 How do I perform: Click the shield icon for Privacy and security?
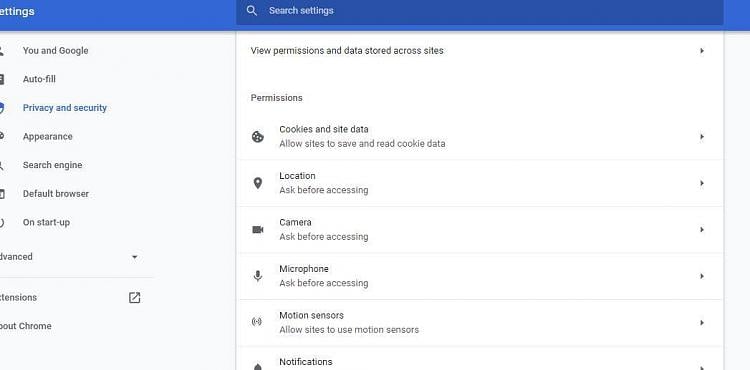[x=1, y=108]
